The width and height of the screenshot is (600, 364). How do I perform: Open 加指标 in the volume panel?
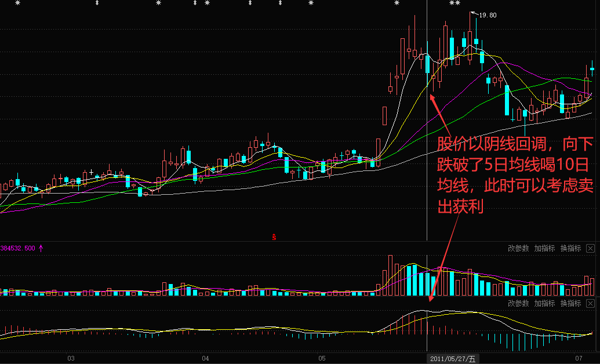coord(544,248)
